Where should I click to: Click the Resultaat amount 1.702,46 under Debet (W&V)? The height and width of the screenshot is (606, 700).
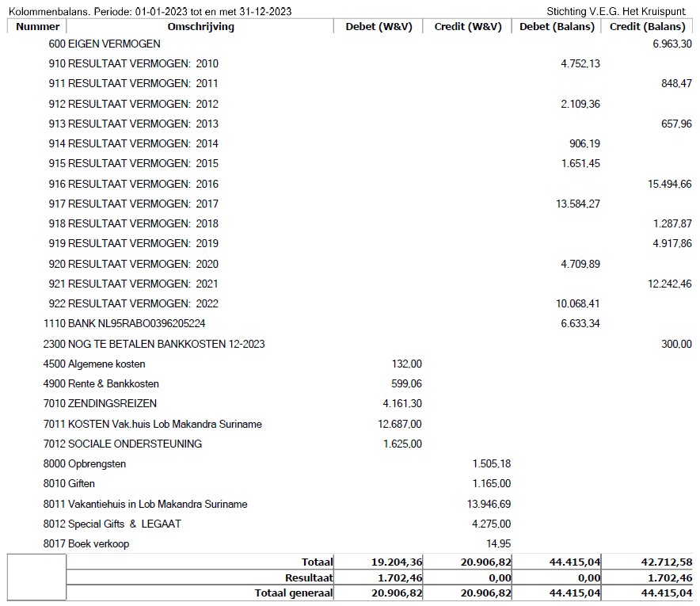click(397, 577)
